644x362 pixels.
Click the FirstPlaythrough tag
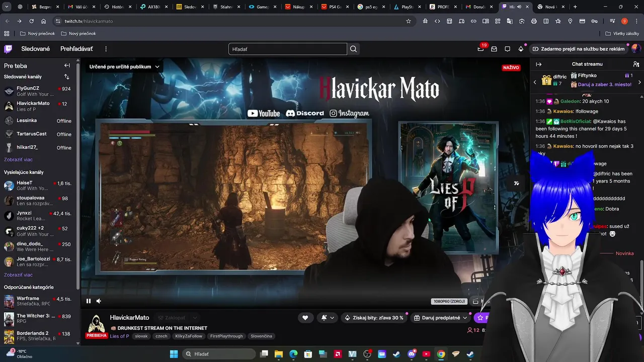[x=226, y=336]
